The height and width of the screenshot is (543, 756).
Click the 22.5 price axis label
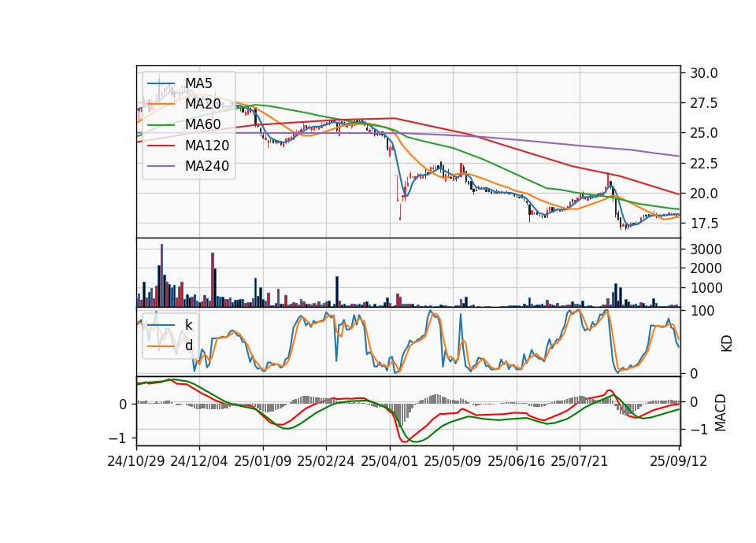(704, 164)
